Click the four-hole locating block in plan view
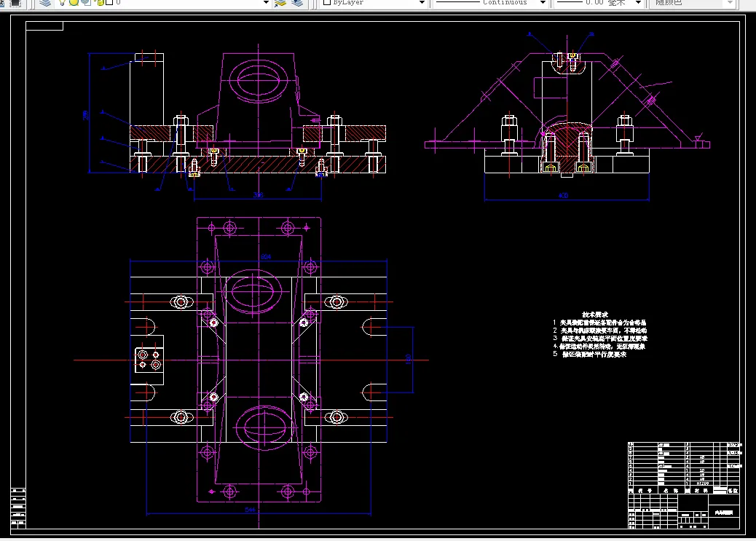This screenshot has height=541, width=756. (x=149, y=360)
